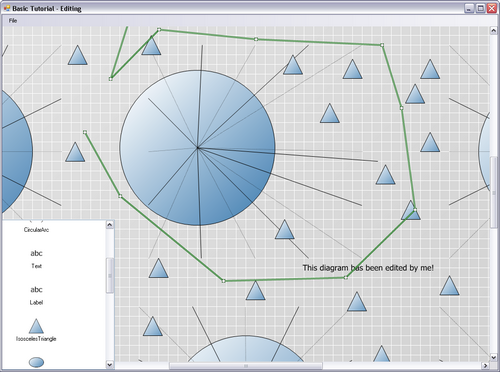Maximize the Basic Tutorial window
The width and height of the screenshot is (500, 372).
click(x=480, y=8)
